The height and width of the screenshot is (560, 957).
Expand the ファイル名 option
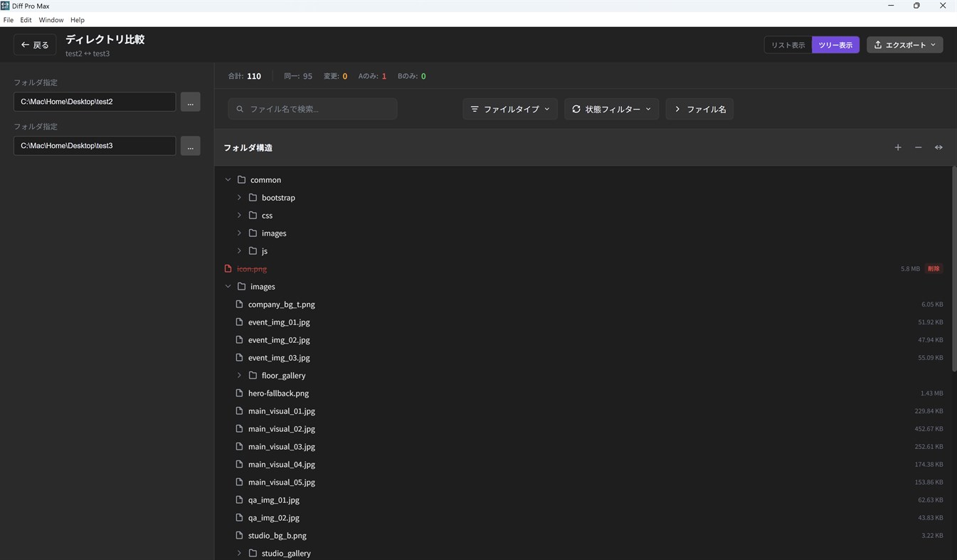click(699, 109)
